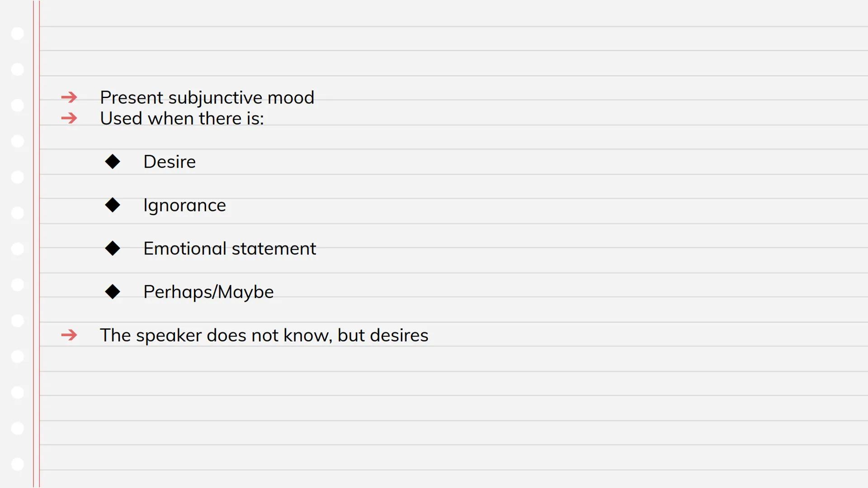Click the diamond bullet before "Perhaps/Maybe"
The image size is (868, 488).
113,292
